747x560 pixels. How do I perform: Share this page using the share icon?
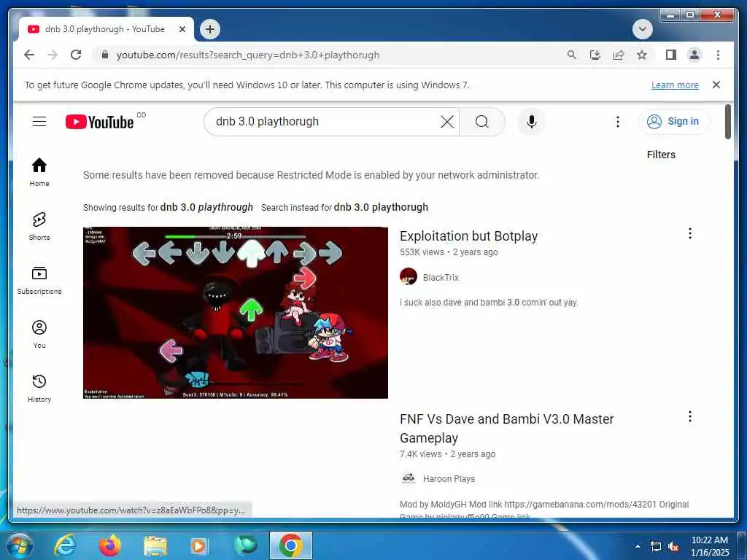click(619, 55)
